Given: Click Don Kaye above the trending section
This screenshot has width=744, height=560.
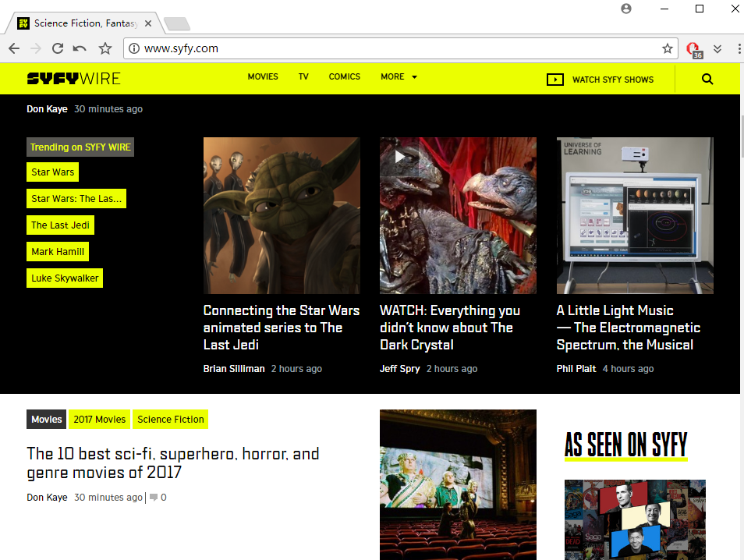Looking at the screenshot, I should (x=47, y=109).
